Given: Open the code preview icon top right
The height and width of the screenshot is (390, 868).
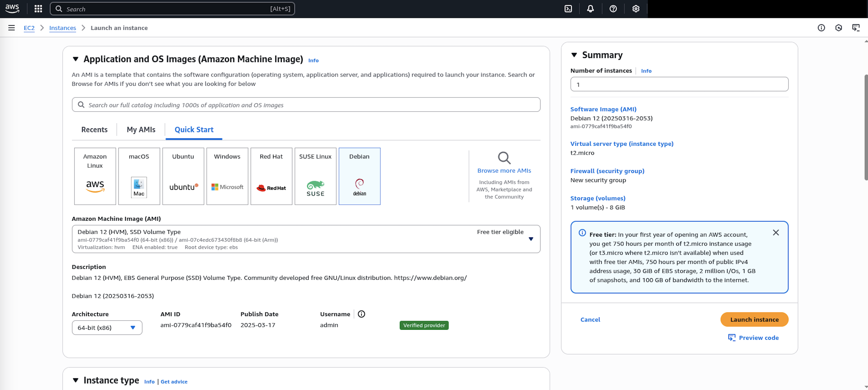Looking at the screenshot, I should click(856, 28).
